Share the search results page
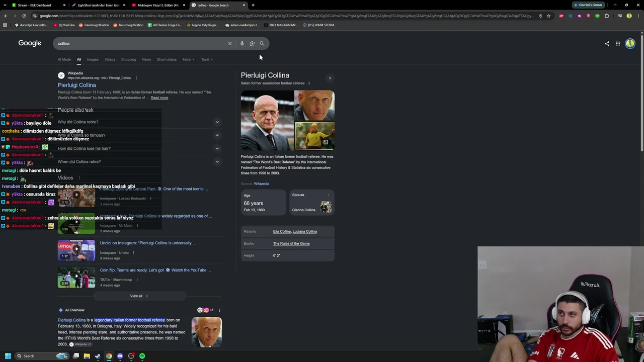 [x=607, y=44]
